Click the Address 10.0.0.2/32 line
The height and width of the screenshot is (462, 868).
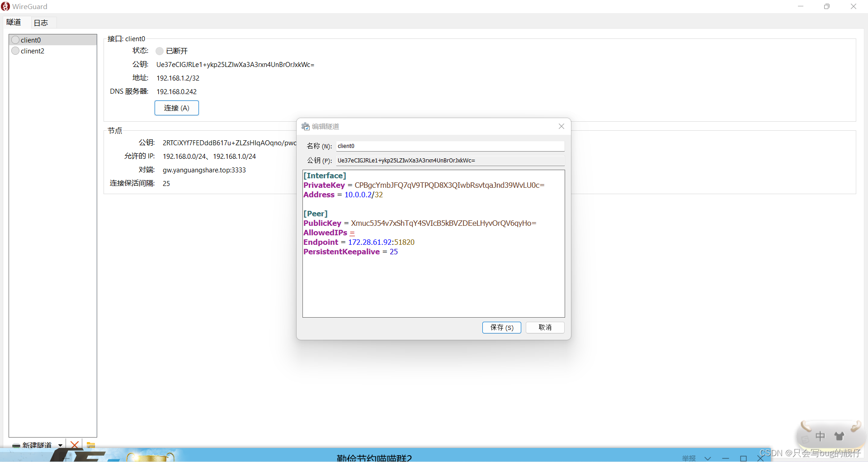tap(343, 195)
